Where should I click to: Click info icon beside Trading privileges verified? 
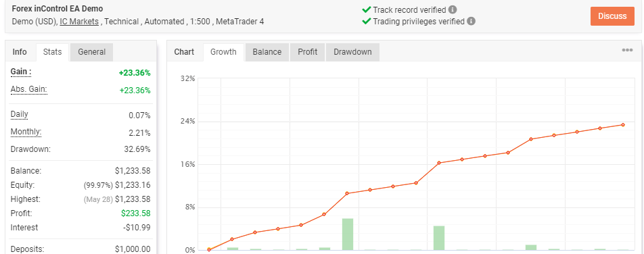pyautogui.click(x=471, y=21)
